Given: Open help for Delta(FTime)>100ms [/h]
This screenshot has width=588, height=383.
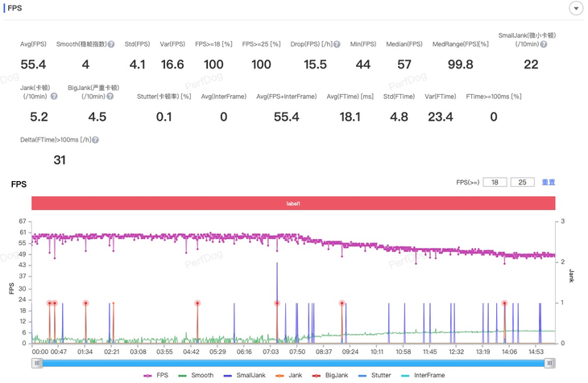Looking at the screenshot, I should (x=95, y=140).
